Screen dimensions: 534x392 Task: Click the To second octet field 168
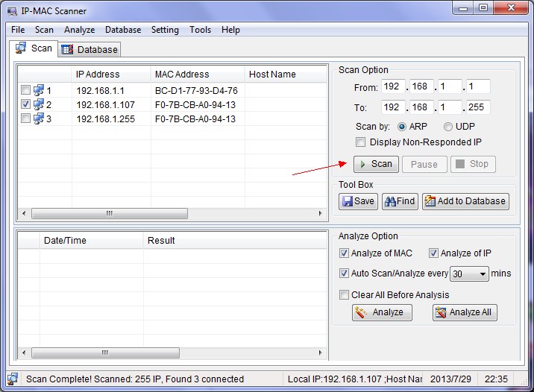point(421,107)
